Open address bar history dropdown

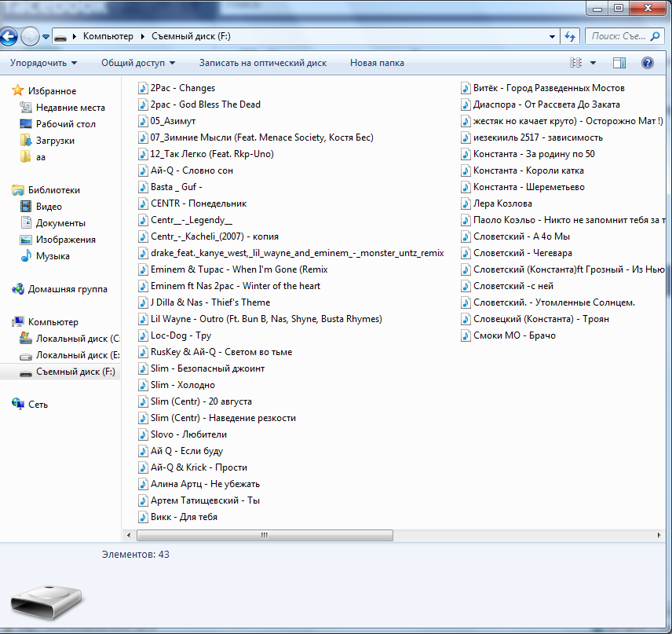[x=552, y=37]
